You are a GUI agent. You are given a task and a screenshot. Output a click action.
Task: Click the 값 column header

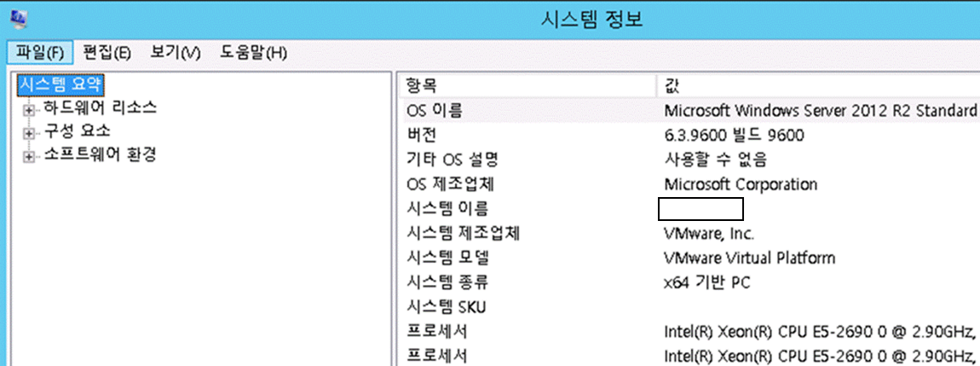(x=818, y=85)
